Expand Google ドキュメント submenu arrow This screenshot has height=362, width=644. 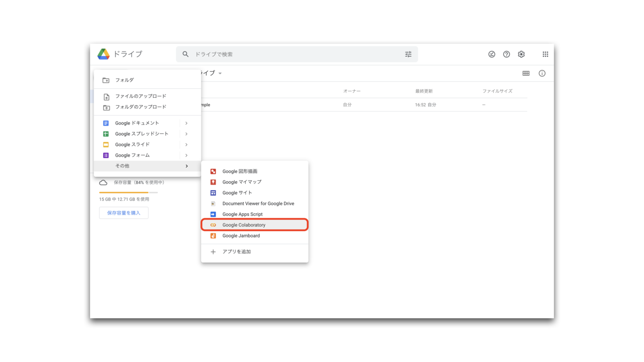(x=186, y=123)
